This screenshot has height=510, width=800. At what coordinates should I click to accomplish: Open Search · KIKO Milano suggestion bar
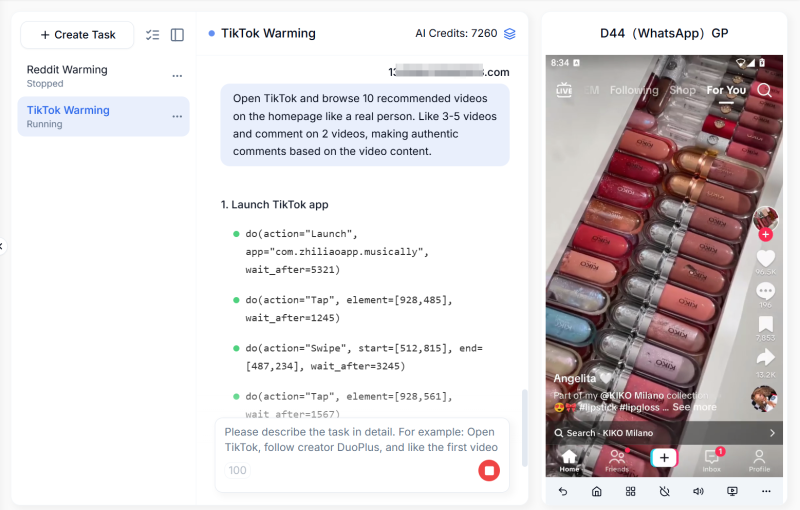coord(664,433)
